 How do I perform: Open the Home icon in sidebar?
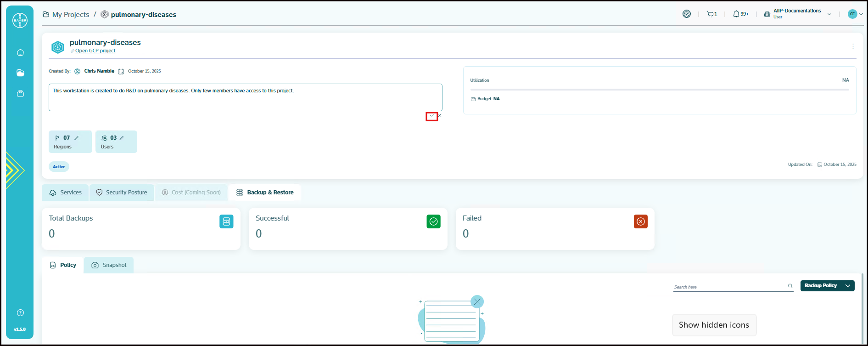(x=20, y=52)
